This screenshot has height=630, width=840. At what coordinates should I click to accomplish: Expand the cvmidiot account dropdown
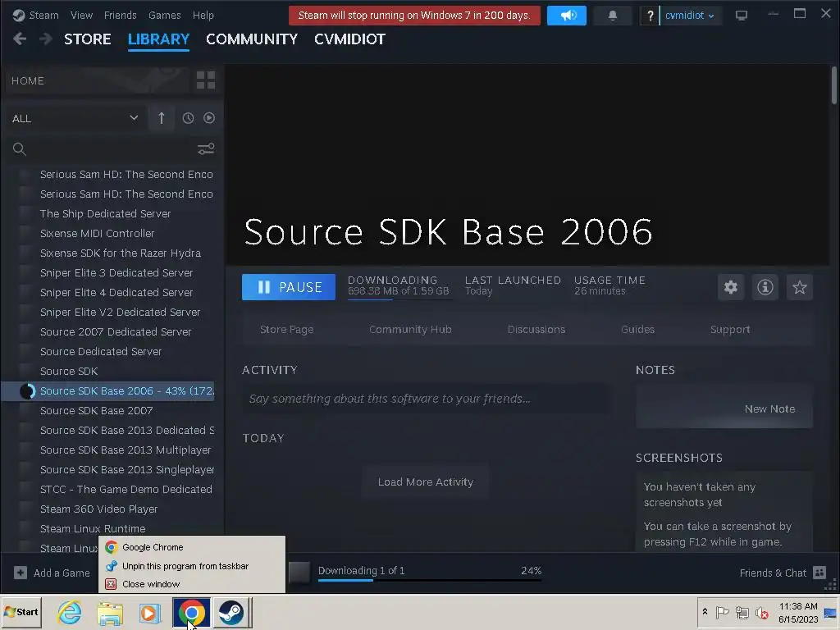[x=689, y=16]
